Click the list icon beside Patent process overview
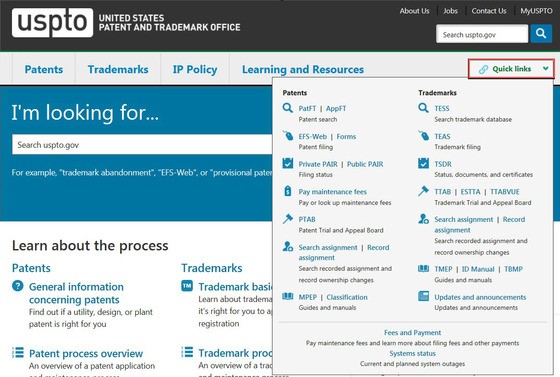560x377 pixels. click(x=18, y=352)
